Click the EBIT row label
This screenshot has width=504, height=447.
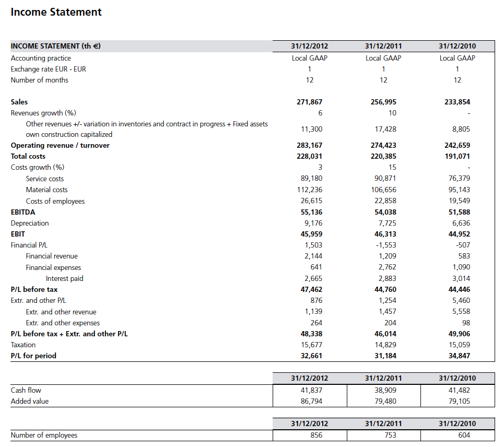point(18,234)
